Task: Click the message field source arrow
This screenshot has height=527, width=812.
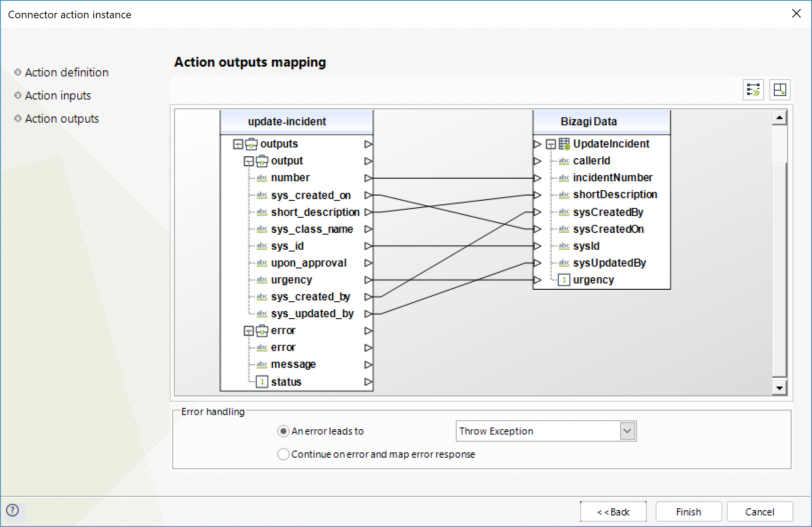Action: pos(368,364)
